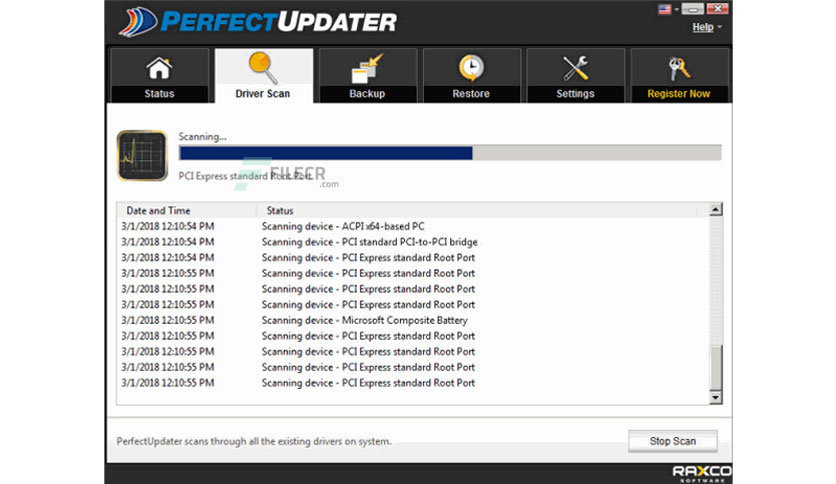This screenshot has height=484, width=836.
Task: Click the Driver Scan magnifier icon
Action: point(263,67)
